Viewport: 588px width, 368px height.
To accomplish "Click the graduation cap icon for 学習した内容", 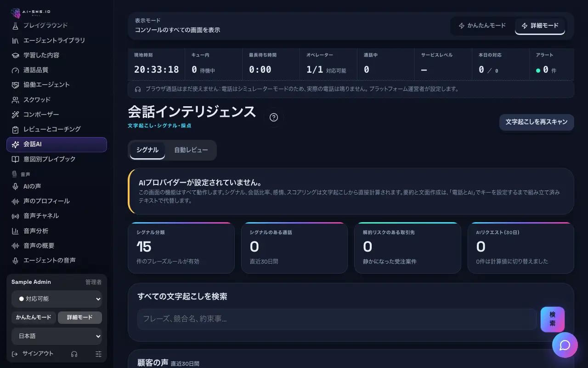I will [x=15, y=55].
